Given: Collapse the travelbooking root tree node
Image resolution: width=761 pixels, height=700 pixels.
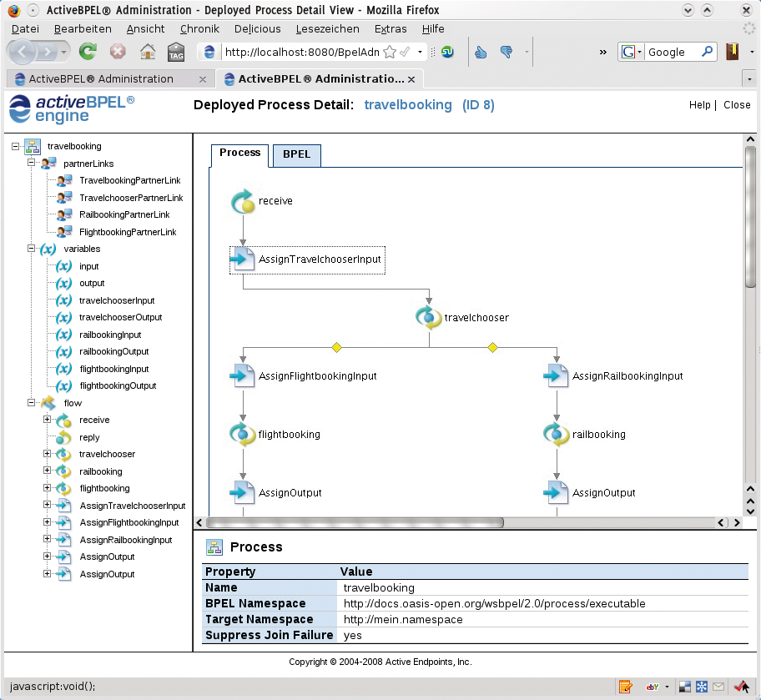Looking at the screenshot, I should (x=16, y=146).
